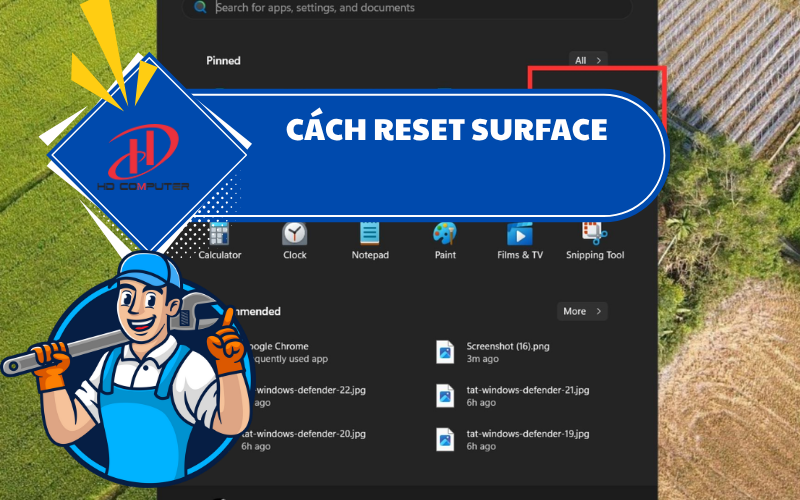
Task: Open the Clock app
Action: [294, 240]
